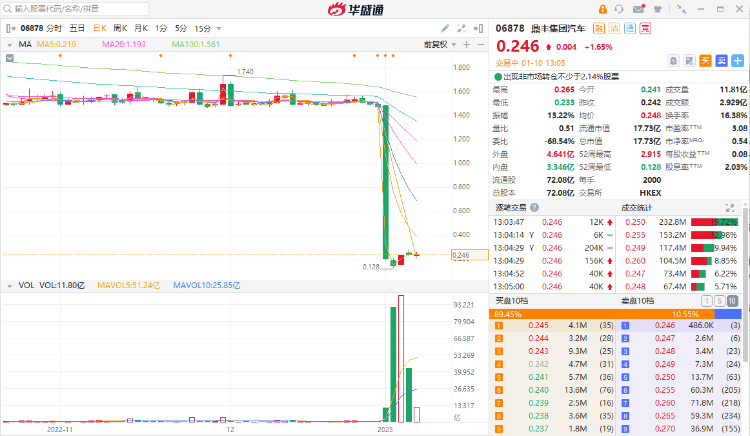This screenshot has height=436, width=750.
Task: Select ask level 1 row at 0.246
Action: pos(680,326)
